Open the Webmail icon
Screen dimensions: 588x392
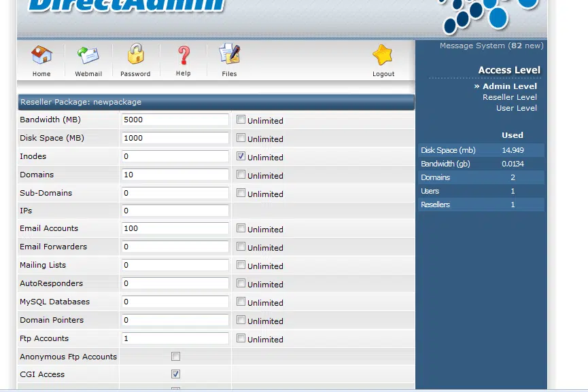[x=88, y=55]
